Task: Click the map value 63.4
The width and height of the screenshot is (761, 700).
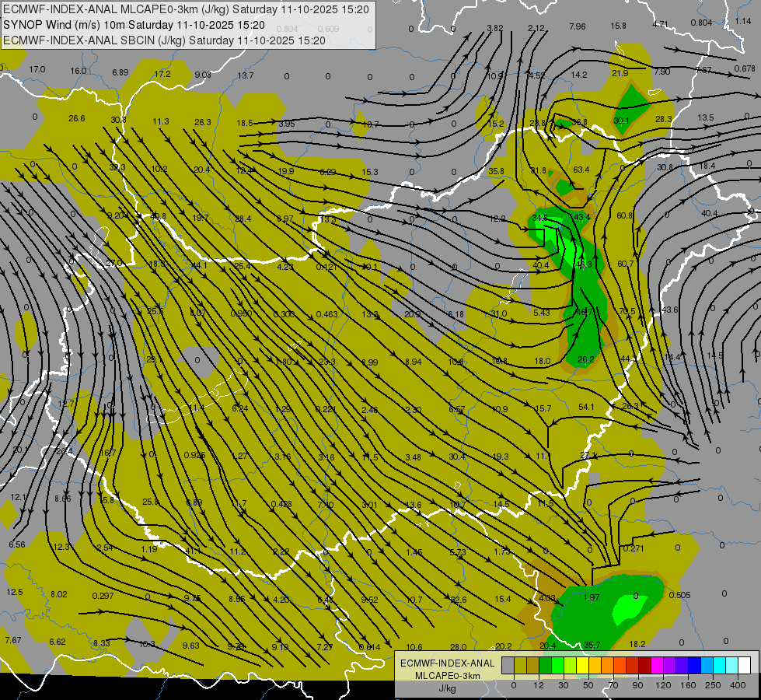Action: coord(581,170)
